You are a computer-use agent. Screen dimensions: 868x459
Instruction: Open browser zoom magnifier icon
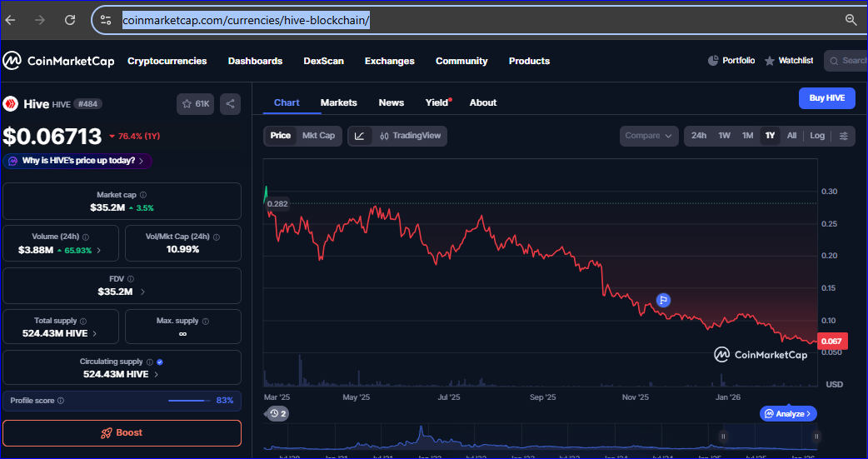(x=851, y=20)
